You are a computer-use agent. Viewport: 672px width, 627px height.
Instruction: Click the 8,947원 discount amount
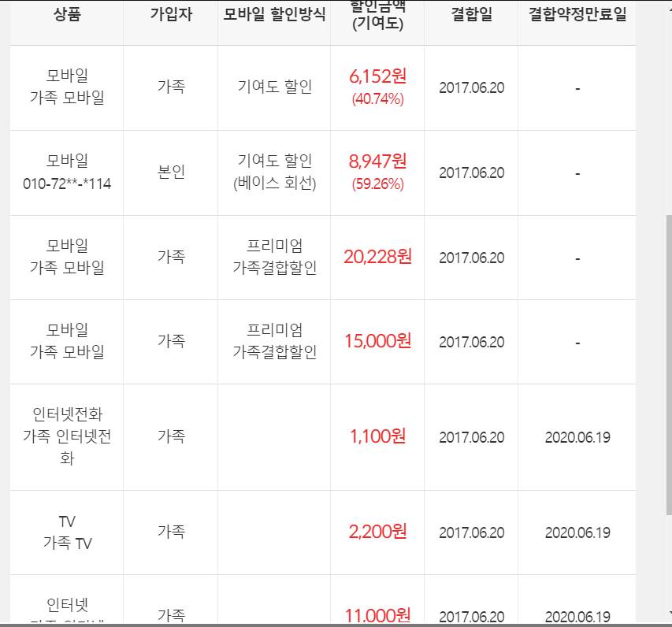[377, 161]
